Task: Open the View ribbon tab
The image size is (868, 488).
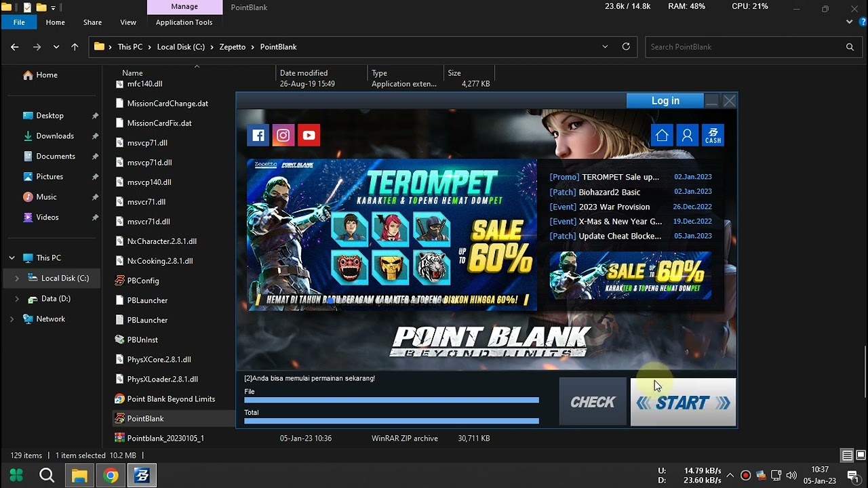Action: [128, 22]
